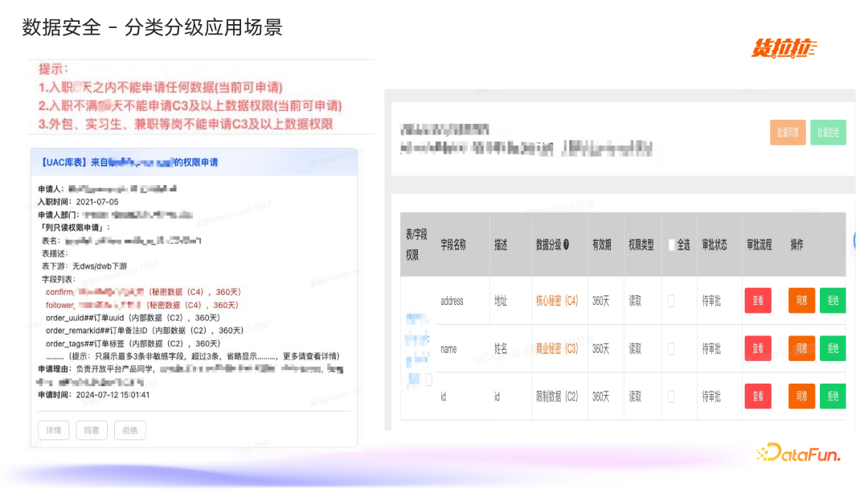Click the order_remarkid field line
The image size is (868, 489).
coord(145,331)
